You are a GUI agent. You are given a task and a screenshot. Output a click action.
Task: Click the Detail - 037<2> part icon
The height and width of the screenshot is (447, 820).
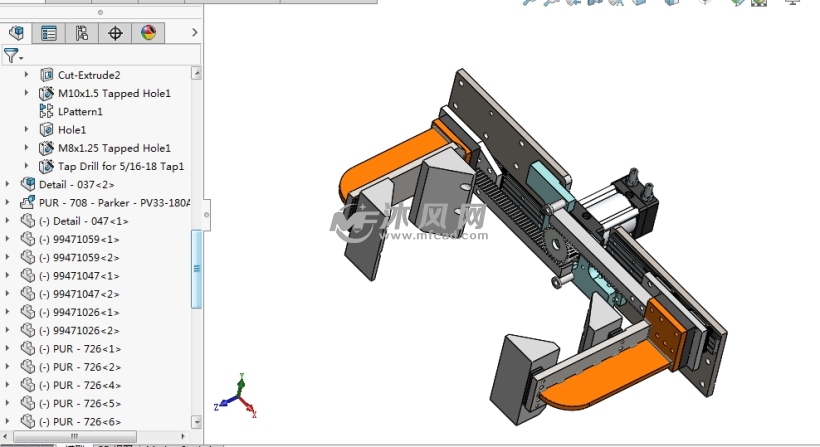pyautogui.click(x=27, y=185)
